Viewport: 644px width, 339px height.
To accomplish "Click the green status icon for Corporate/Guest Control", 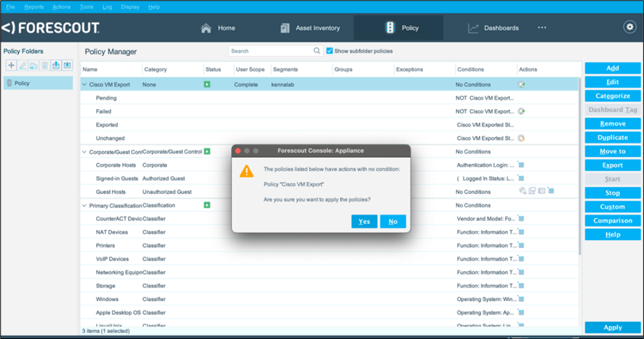I will 207,151.
